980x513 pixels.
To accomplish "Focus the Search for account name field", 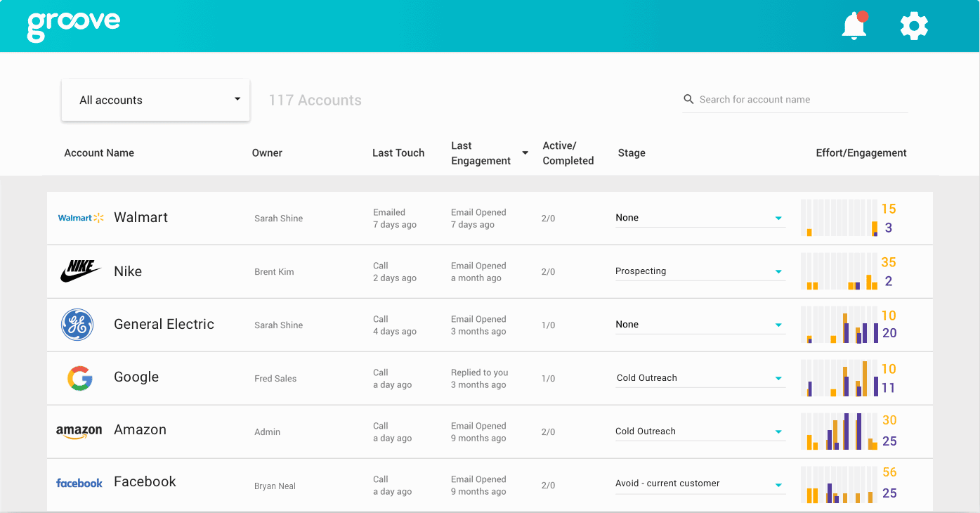I will click(x=795, y=100).
